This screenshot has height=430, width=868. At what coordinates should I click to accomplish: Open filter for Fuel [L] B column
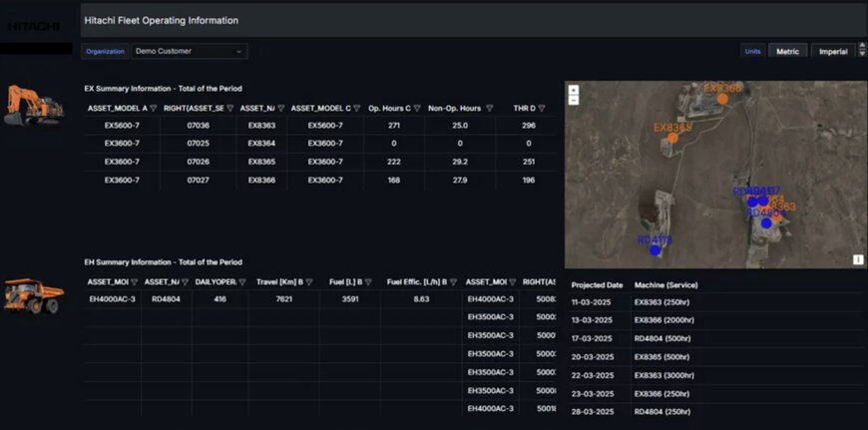tap(367, 282)
